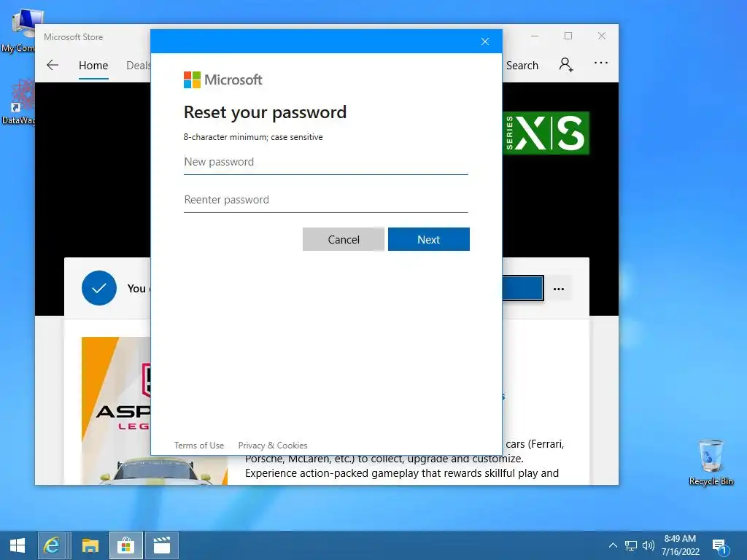Open the Terms of Use link
The width and height of the screenshot is (747, 560).
(198, 446)
